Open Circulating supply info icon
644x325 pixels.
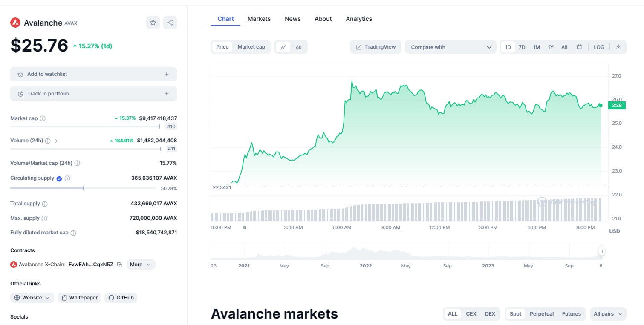pyautogui.click(x=67, y=178)
